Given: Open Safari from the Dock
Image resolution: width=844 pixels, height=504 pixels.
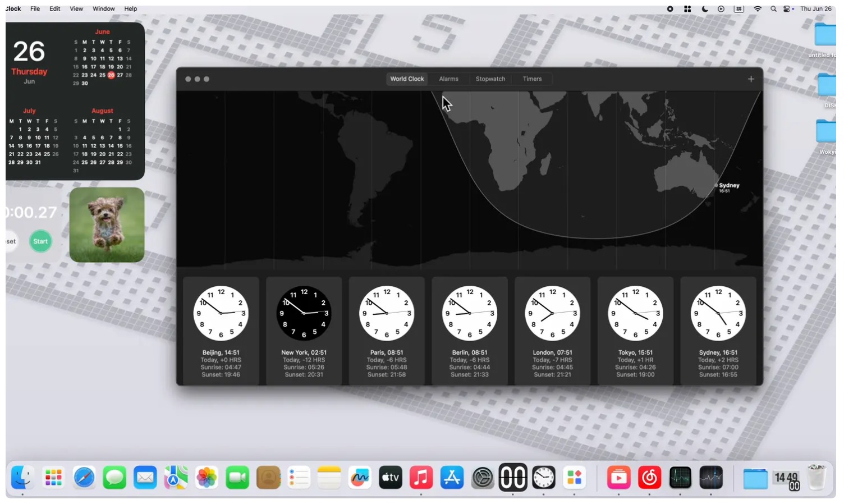Looking at the screenshot, I should (84, 478).
